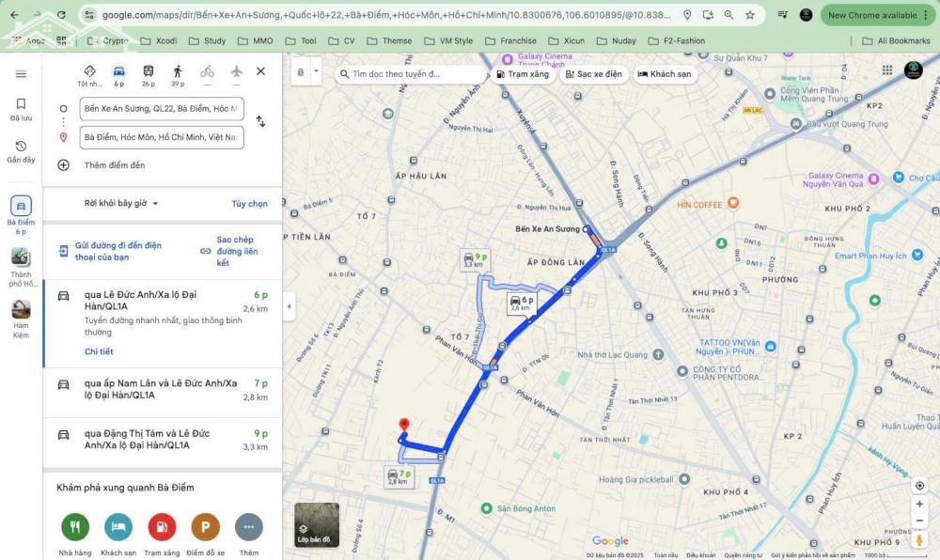Screen dimensions: 940x560
Task: Swap starting point and destination
Action: click(260, 122)
